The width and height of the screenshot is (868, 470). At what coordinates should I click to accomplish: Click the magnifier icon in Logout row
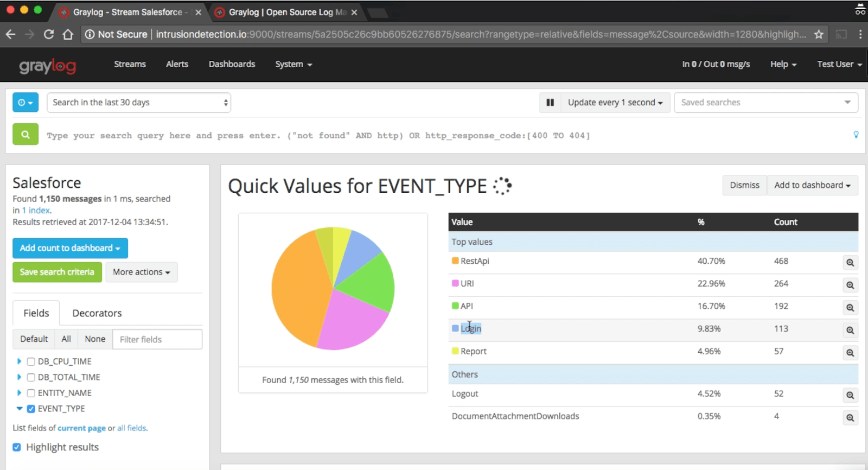850,395
